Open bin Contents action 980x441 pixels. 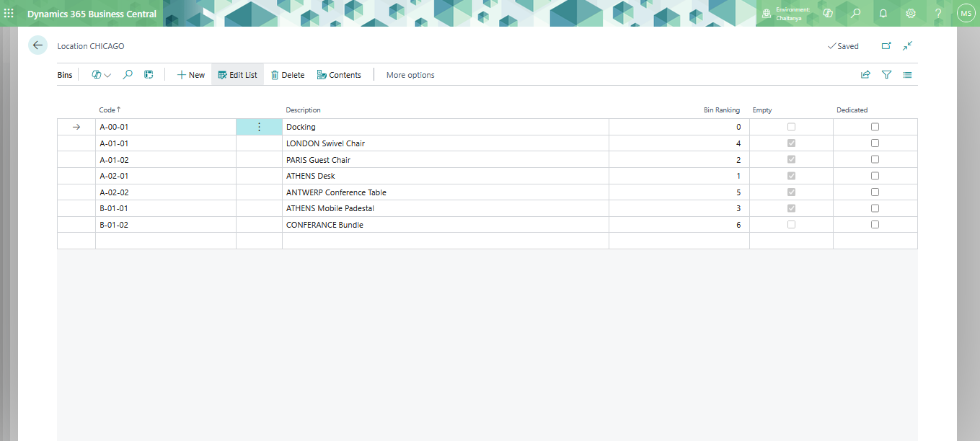(339, 75)
